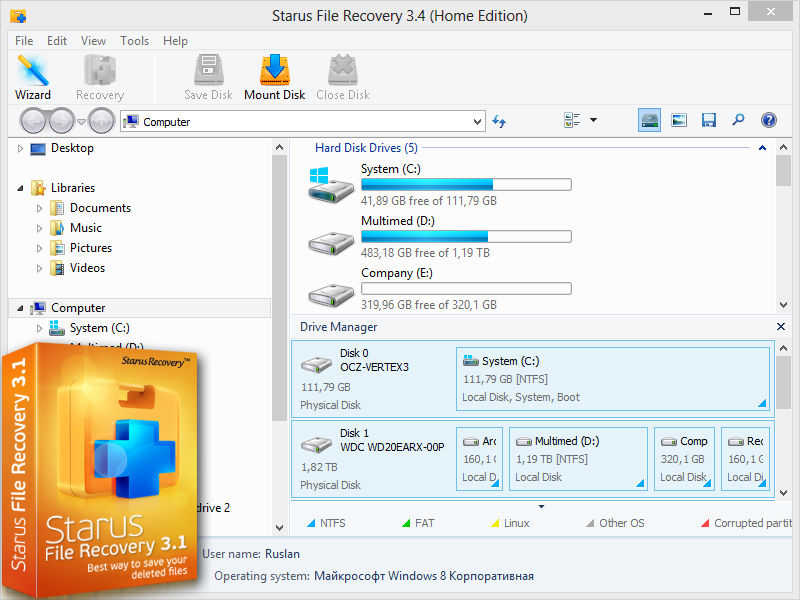
Task: Click the Other OS gray legend marker
Action: point(590,523)
